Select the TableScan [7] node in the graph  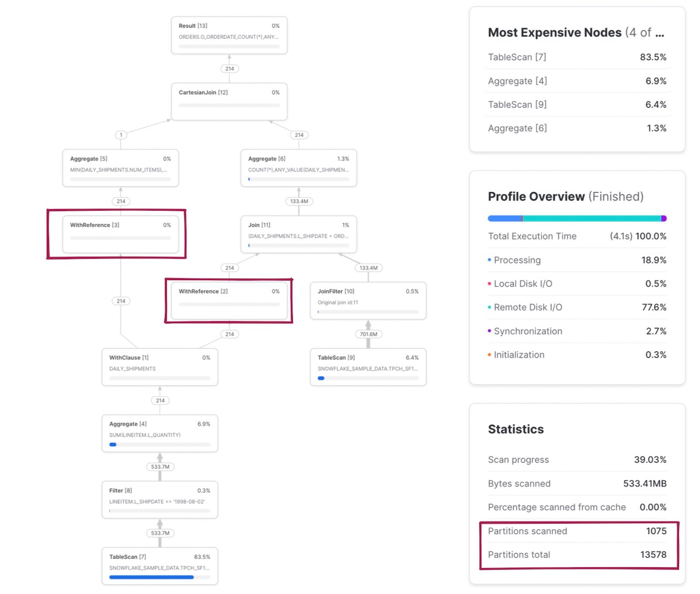click(x=160, y=566)
